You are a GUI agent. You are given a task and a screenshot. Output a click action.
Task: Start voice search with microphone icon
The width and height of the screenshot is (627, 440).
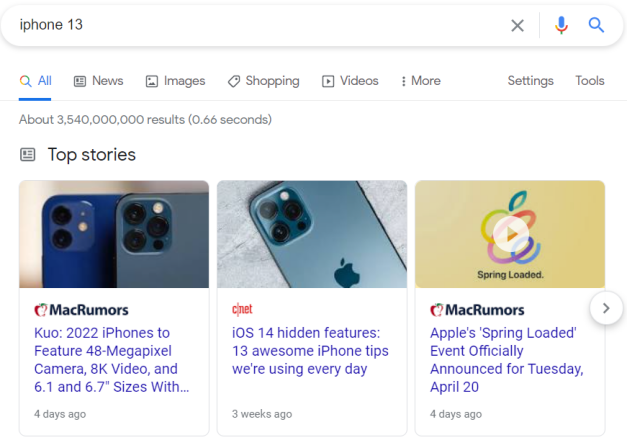(x=561, y=25)
